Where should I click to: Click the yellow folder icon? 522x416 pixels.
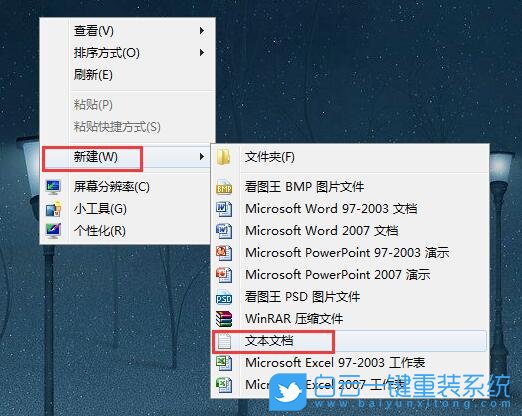[x=223, y=157]
